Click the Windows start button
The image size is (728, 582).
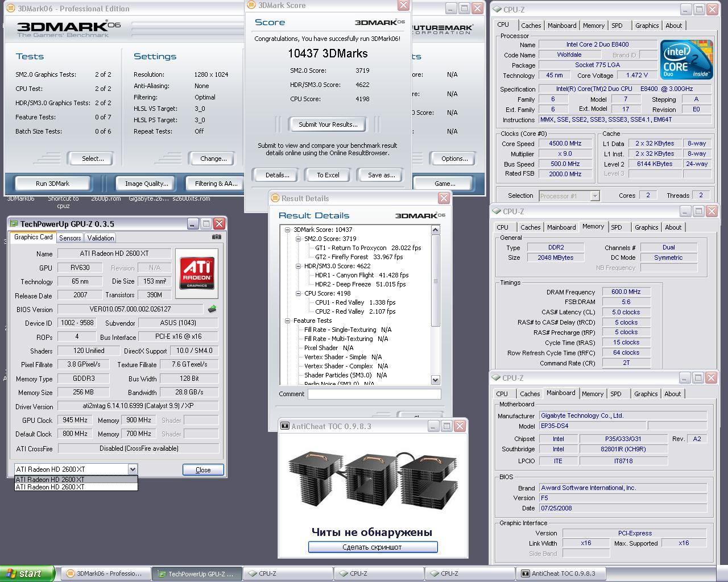[27, 573]
